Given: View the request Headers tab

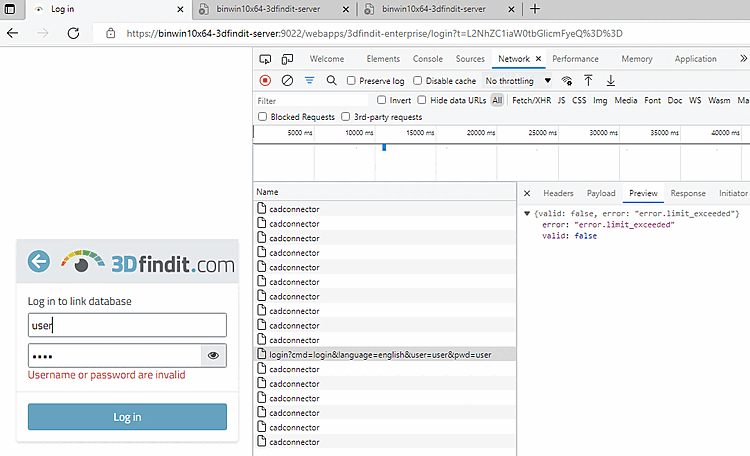Looking at the screenshot, I should pos(558,193).
